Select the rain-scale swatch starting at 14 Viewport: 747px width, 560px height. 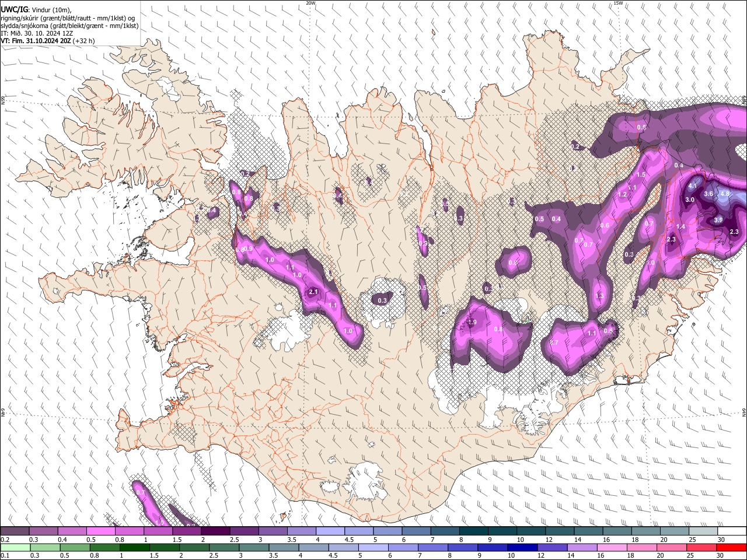582,547
